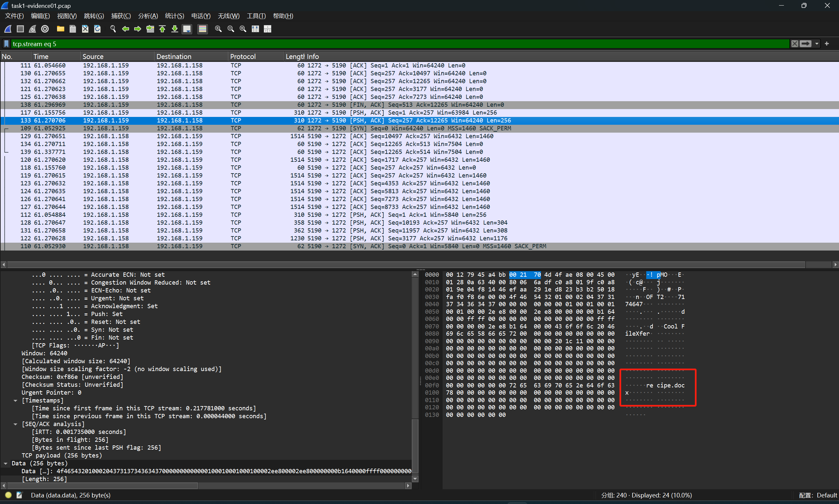Open the 统计(S) menu
The height and width of the screenshot is (504, 839).
point(174,16)
